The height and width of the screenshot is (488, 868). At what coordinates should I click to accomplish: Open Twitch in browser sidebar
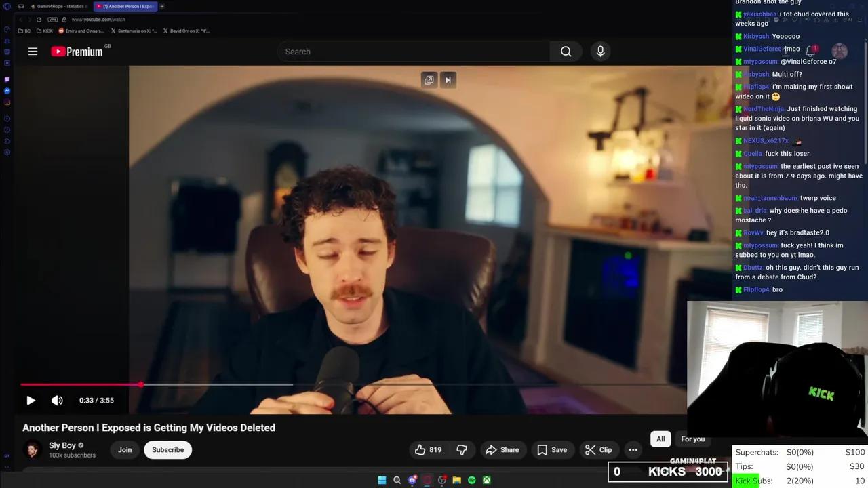click(7, 79)
